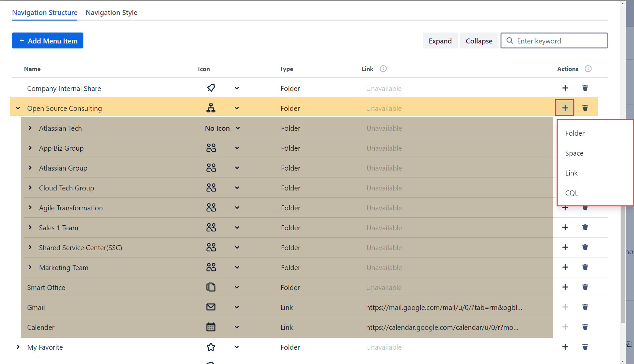Select Folder from the add menu
The width and height of the screenshot is (634, 364).
point(575,133)
